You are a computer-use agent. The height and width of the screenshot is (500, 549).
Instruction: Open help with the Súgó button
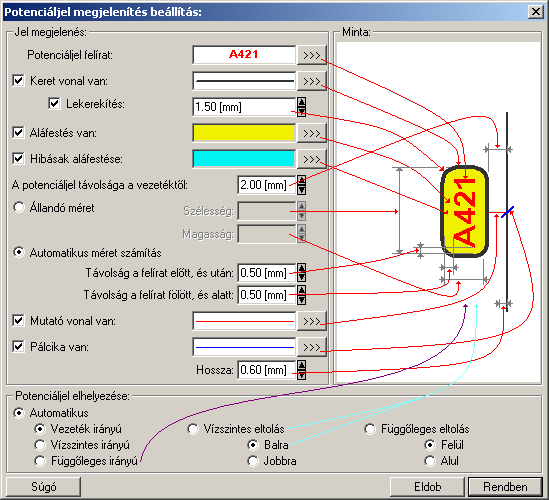tap(44, 487)
